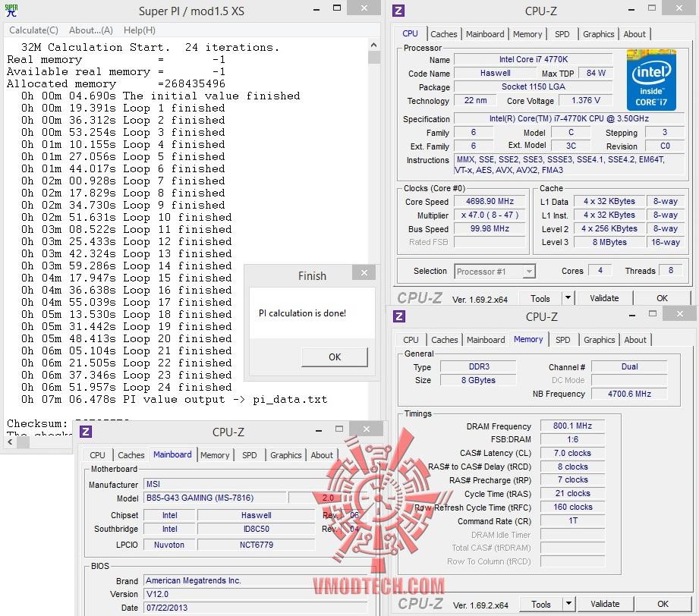Click the Core Voltage 1.376 V value
This screenshot has width=699, height=616.
point(585,100)
